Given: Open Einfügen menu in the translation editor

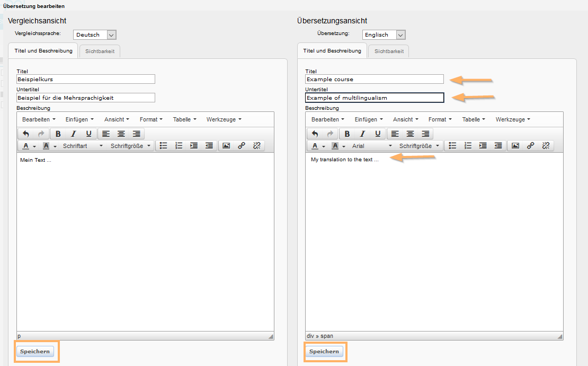Looking at the screenshot, I should tap(369, 119).
